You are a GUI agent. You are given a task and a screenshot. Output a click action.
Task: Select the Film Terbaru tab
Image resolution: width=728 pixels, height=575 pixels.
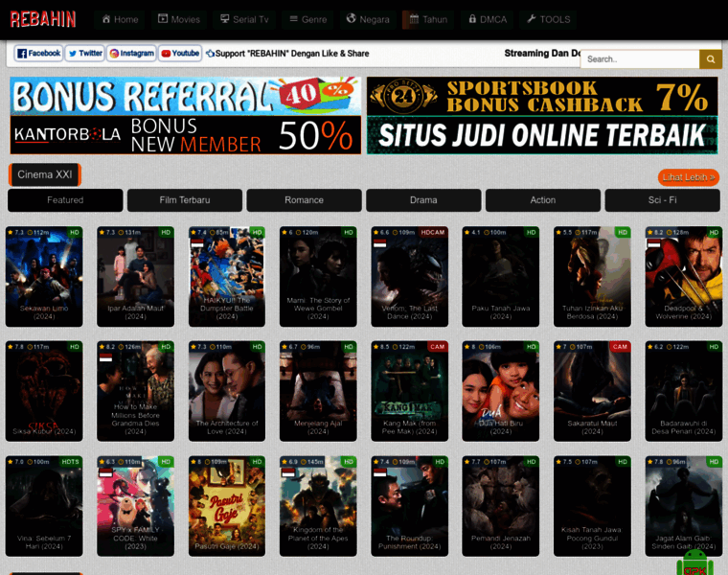point(185,200)
